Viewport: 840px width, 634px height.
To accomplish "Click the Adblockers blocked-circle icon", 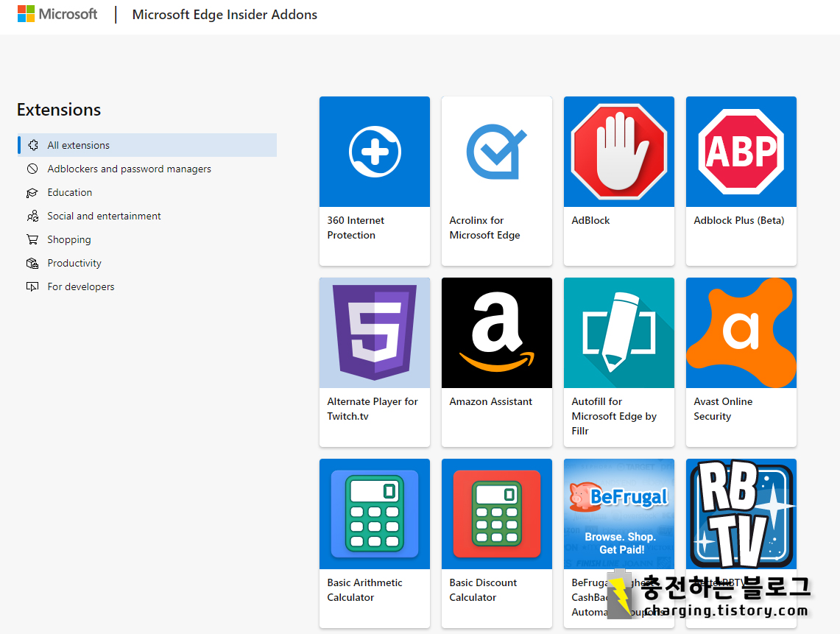I will (x=32, y=169).
